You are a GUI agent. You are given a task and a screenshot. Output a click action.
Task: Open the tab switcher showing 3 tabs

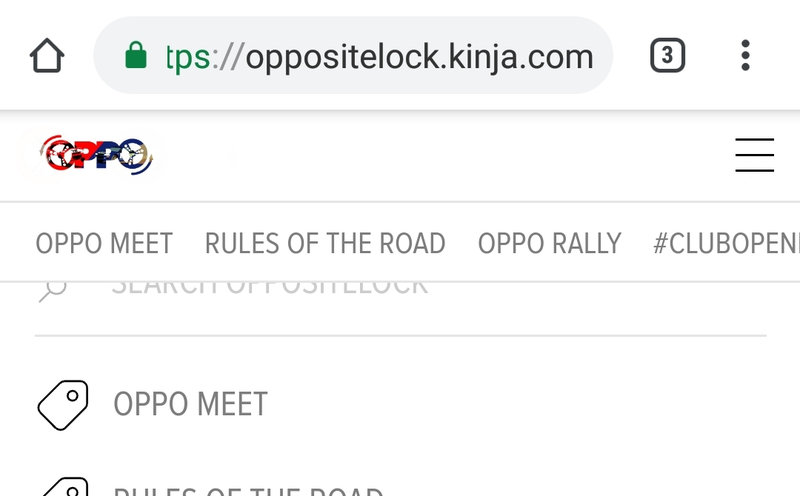tap(667, 55)
